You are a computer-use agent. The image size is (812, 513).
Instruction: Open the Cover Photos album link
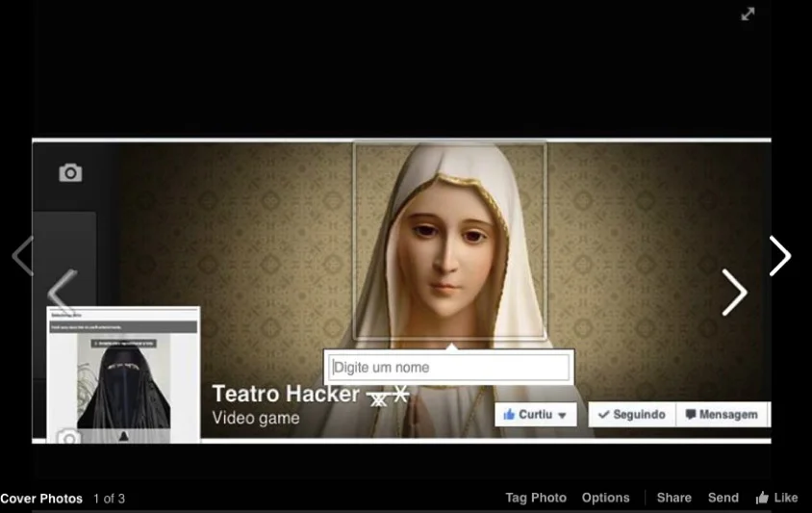[x=41, y=499]
